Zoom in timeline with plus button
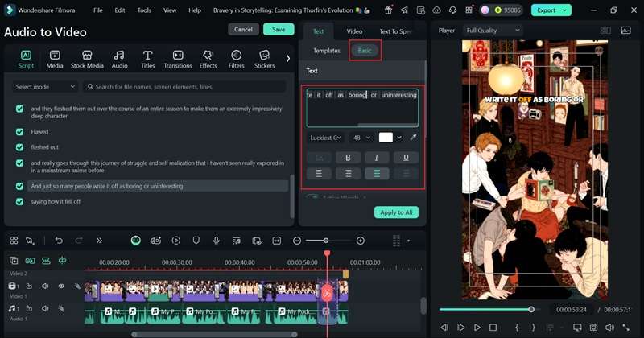Screen dimensions: 644x338 [x=360, y=241]
